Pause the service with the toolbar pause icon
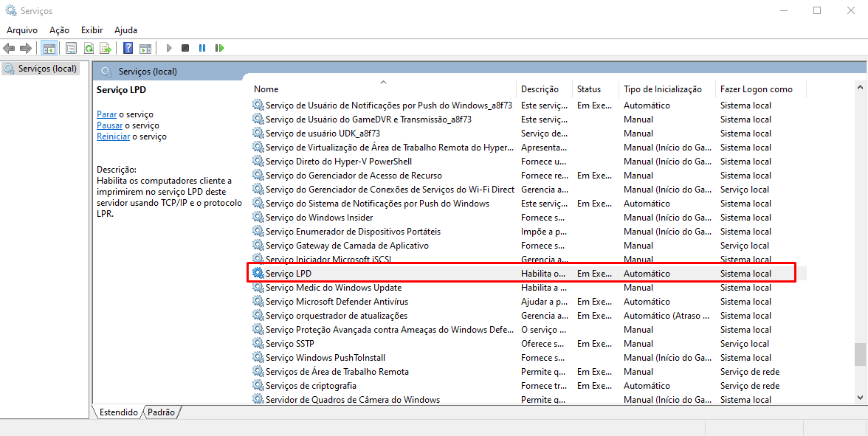Screen dimensions: 868x436 202,48
